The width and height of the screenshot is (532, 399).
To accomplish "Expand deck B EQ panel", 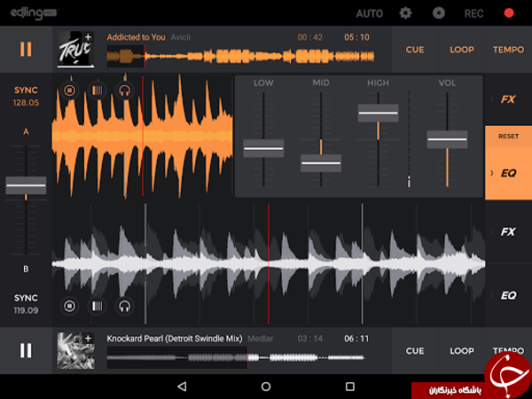I will pyautogui.click(x=508, y=295).
